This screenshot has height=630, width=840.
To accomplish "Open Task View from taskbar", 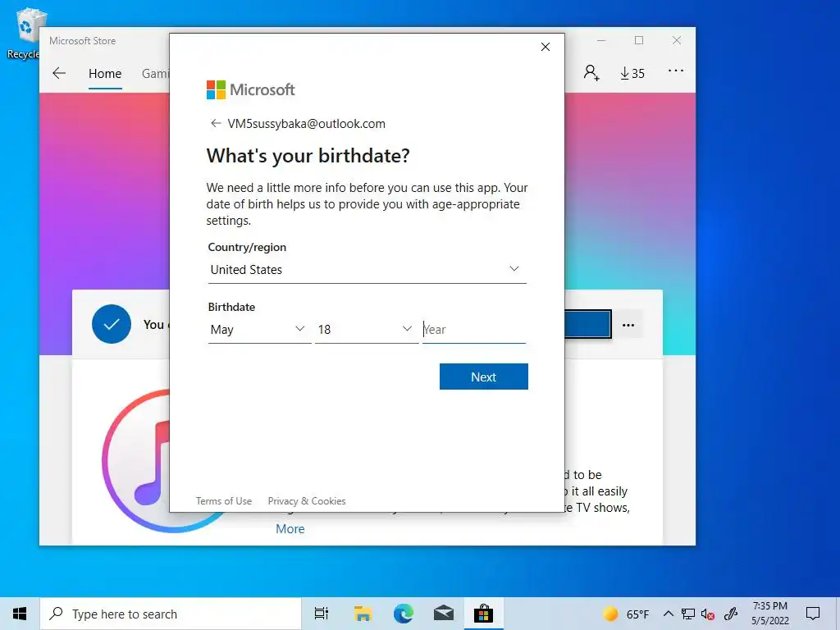I will click(322, 614).
